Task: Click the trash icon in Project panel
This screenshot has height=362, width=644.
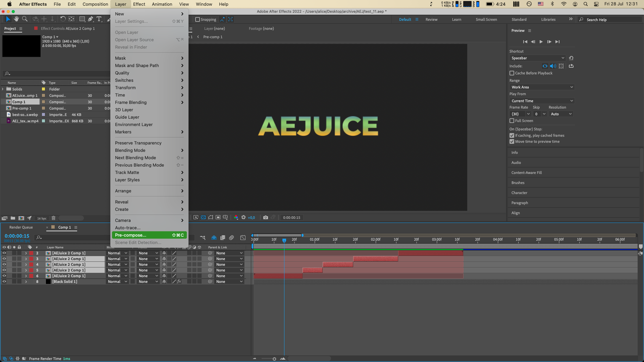Action: pyautogui.click(x=53, y=218)
